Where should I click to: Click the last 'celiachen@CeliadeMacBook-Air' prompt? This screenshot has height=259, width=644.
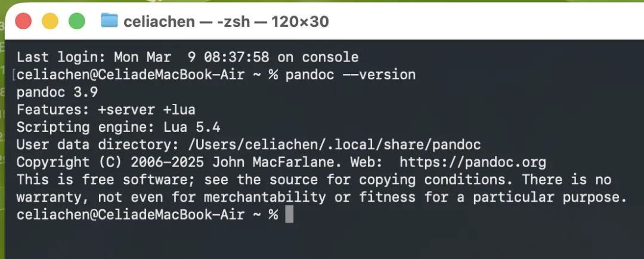coord(130,215)
